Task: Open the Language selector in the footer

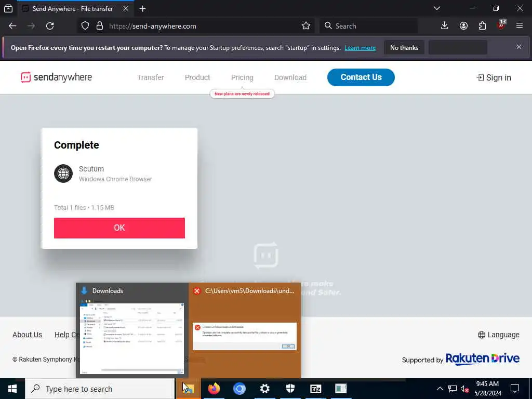Action: click(x=498, y=335)
